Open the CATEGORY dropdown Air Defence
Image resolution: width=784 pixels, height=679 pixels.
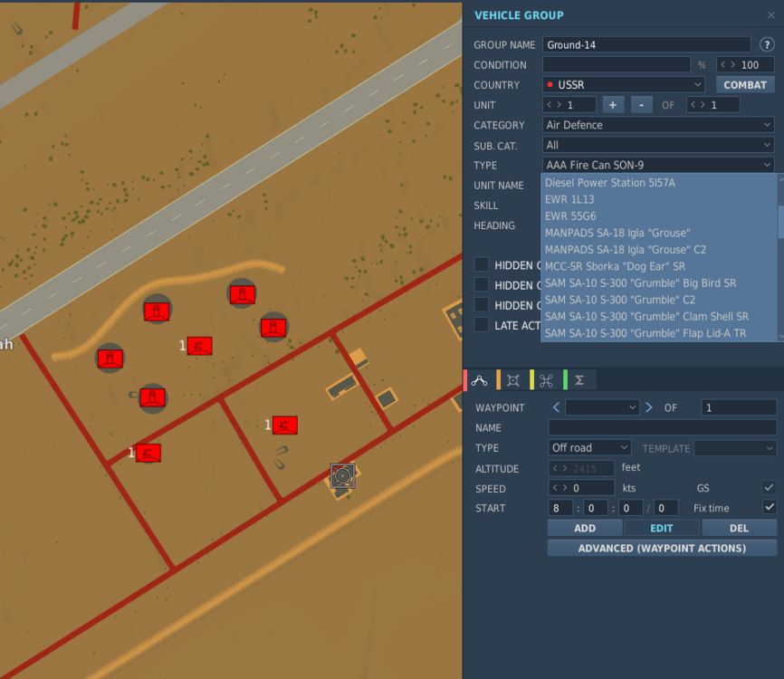(658, 125)
